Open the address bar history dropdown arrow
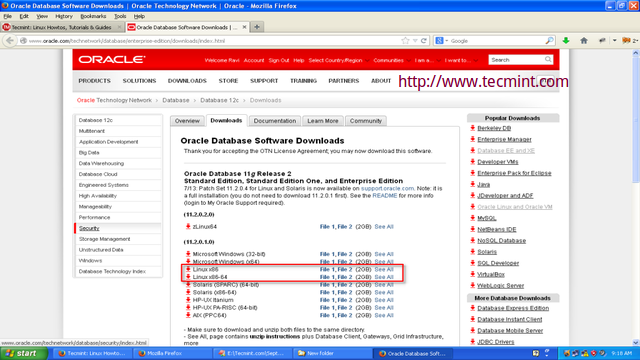 click(415, 41)
